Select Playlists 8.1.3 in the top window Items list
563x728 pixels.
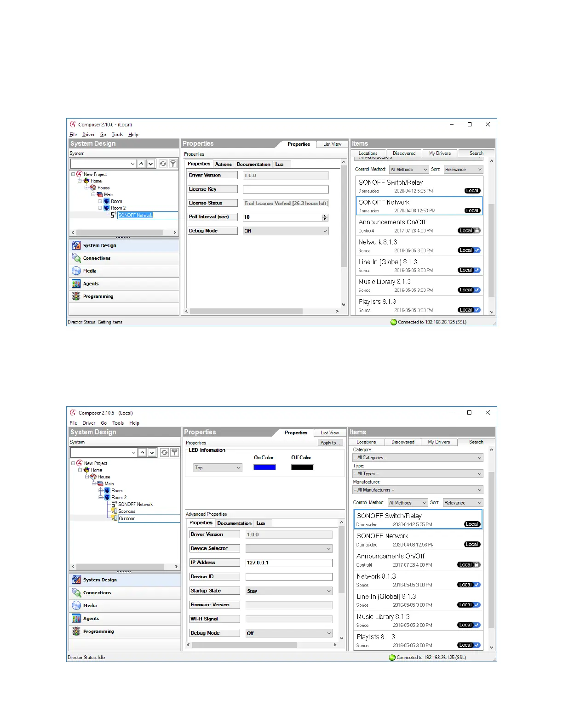point(419,305)
